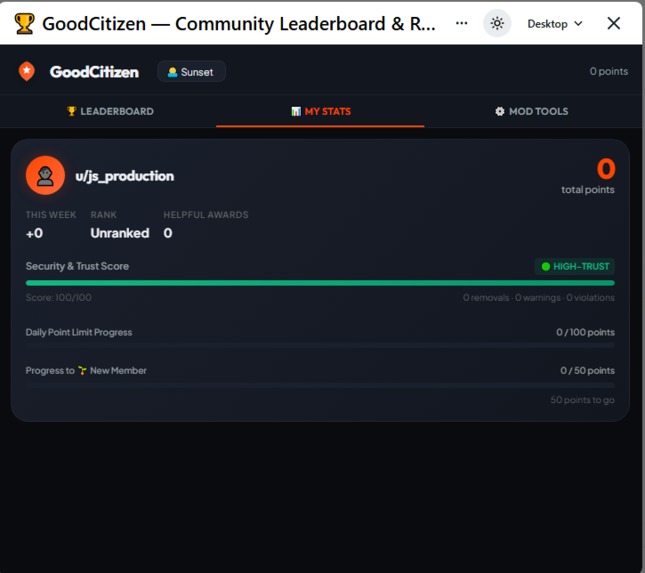This screenshot has height=573, width=645.
Task: Click the u/js_production username
Action: pyautogui.click(x=125, y=176)
